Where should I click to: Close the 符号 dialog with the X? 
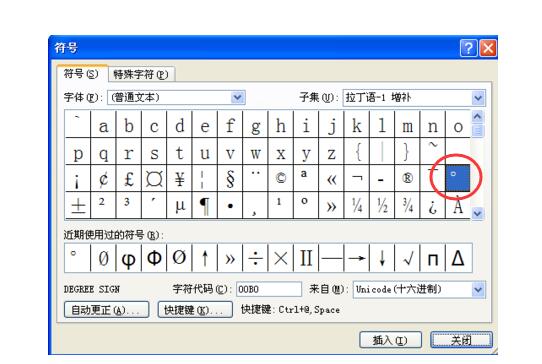click(488, 48)
